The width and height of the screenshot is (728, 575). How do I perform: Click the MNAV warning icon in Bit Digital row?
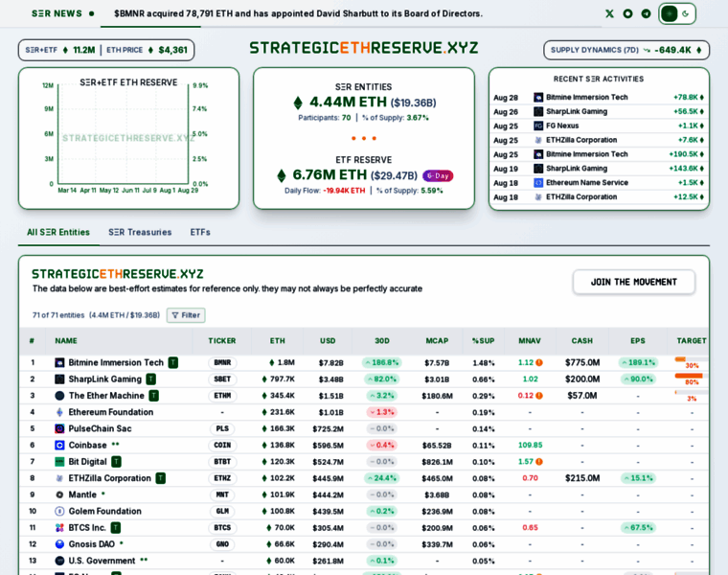click(539, 462)
